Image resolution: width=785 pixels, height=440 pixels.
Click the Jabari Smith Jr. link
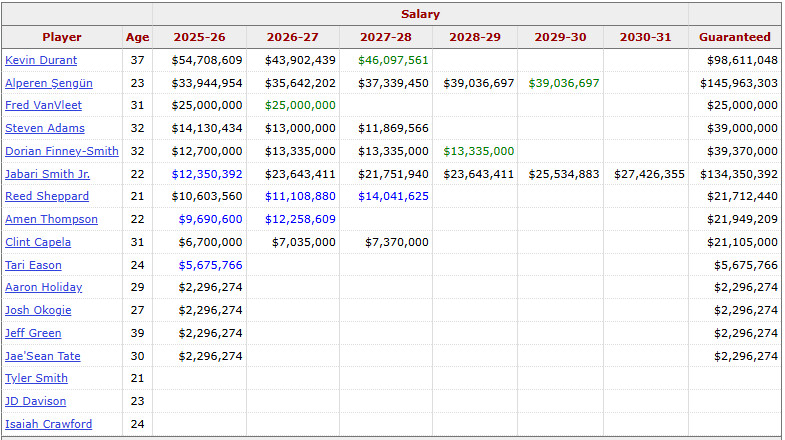53,174
